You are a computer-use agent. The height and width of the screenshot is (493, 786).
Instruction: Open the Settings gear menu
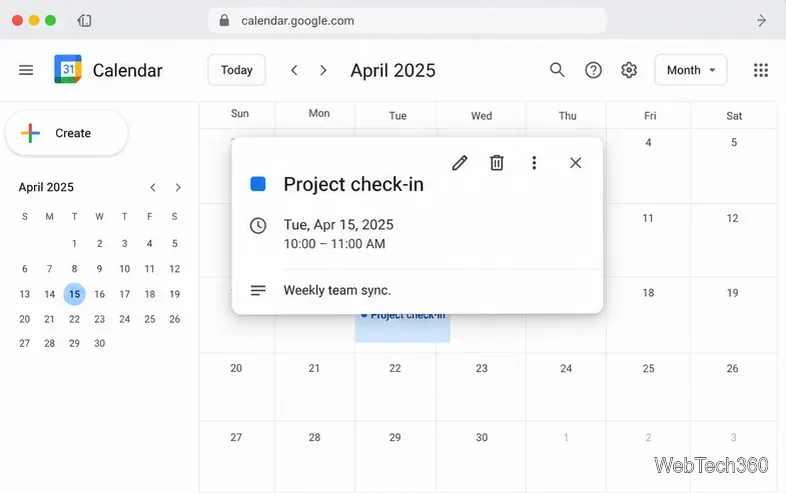pyautogui.click(x=629, y=70)
